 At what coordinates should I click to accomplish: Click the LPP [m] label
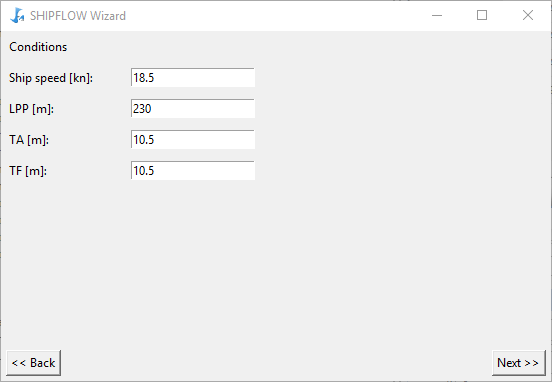click(32, 109)
